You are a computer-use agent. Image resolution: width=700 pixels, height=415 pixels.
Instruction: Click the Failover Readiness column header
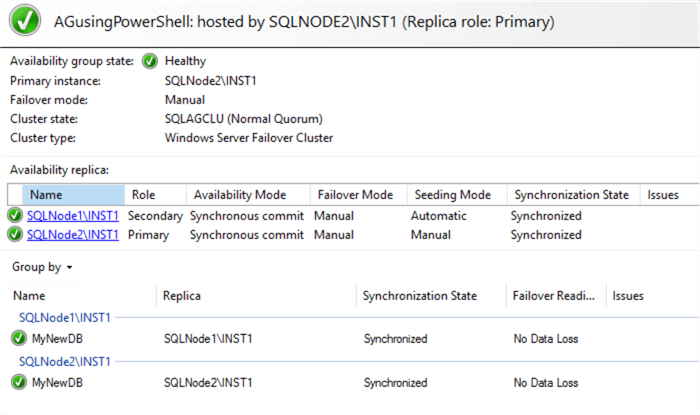point(555,296)
